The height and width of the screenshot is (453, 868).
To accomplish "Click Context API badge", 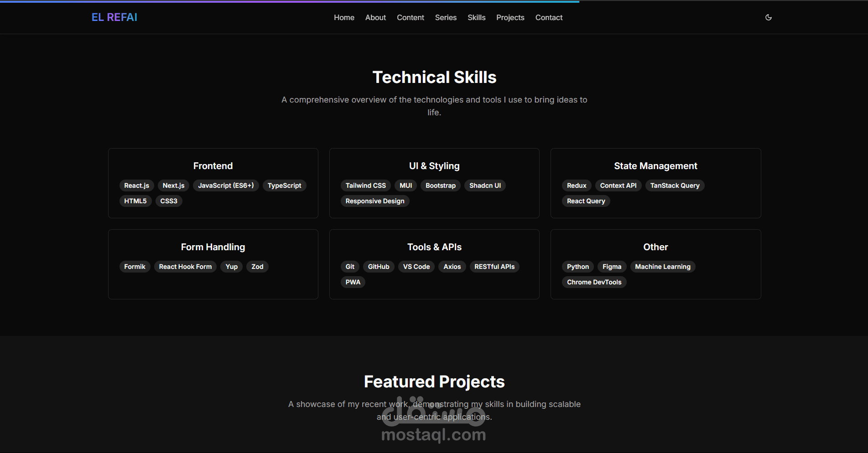I will coord(618,185).
